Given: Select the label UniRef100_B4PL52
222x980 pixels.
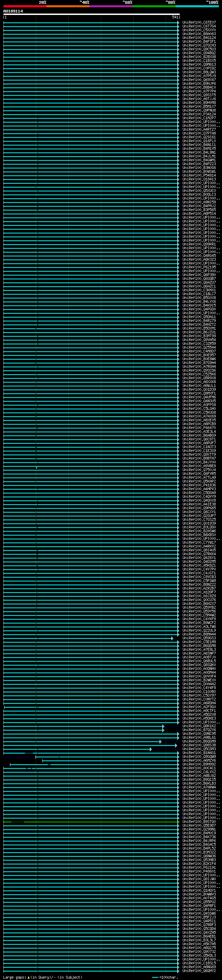Looking at the screenshot, I should tap(199, 848).
